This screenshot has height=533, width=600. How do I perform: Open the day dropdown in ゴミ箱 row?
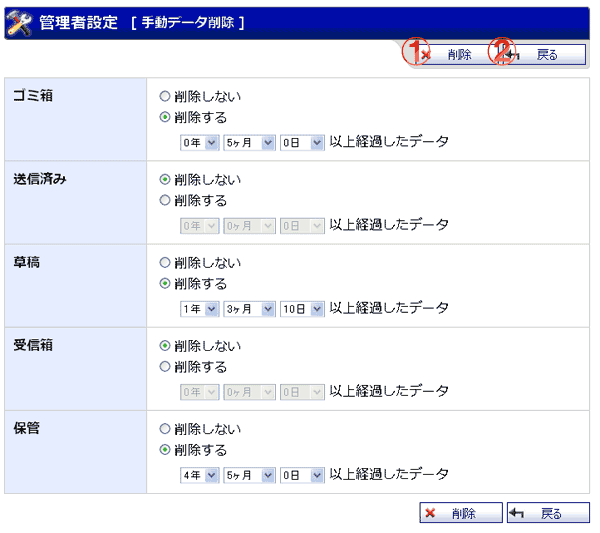(x=302, y=143)
